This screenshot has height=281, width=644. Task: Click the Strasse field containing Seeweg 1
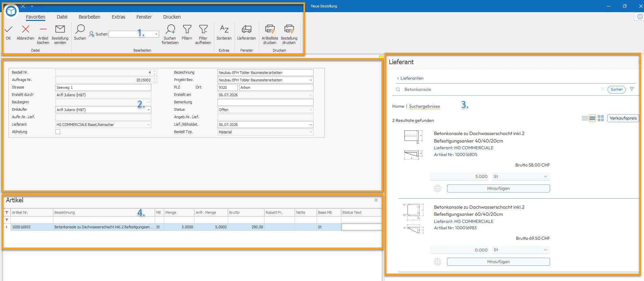[103, 87]
